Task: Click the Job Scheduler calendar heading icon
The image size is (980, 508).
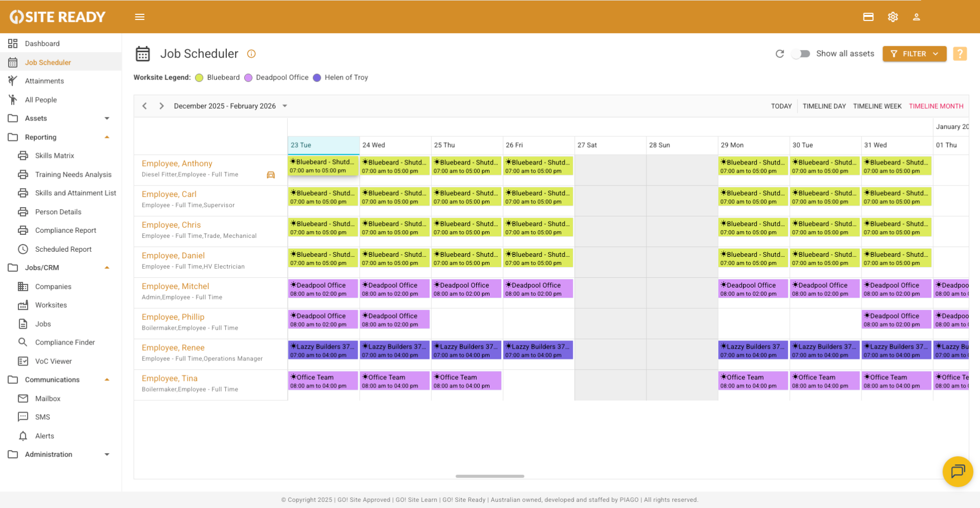Action: tap(143, 54)
